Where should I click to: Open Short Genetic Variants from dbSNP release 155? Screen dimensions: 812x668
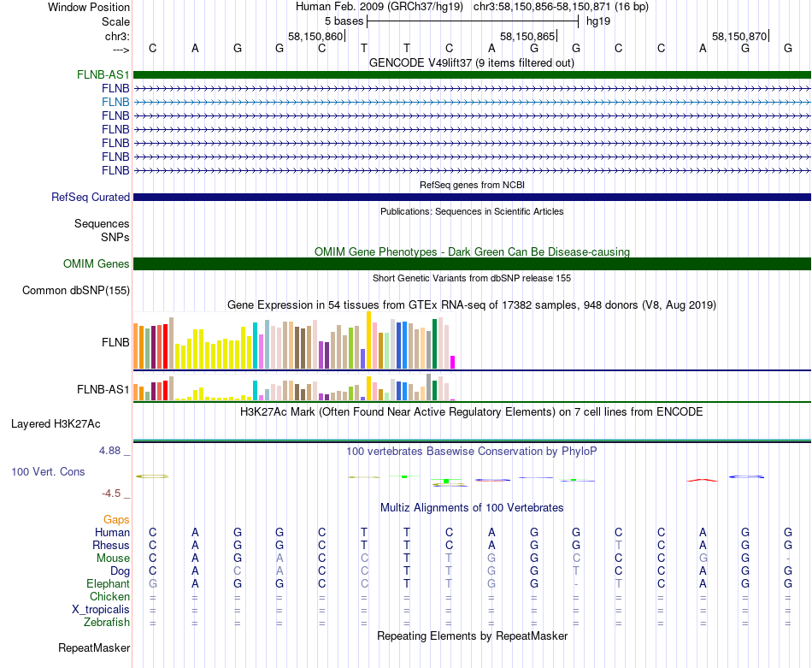(472, 278)
